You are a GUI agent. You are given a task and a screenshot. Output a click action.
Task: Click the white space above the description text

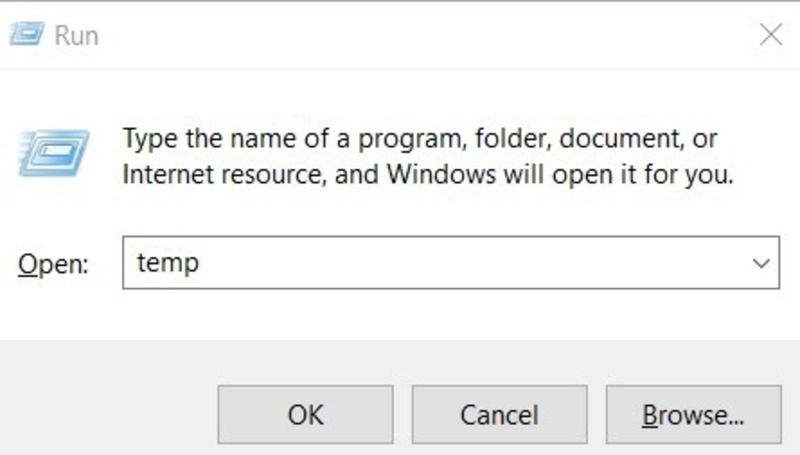[400, 97]
